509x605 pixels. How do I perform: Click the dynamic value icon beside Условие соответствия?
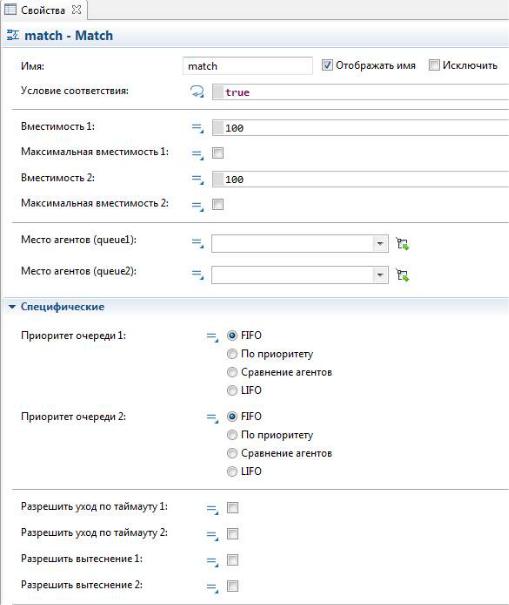197,92
